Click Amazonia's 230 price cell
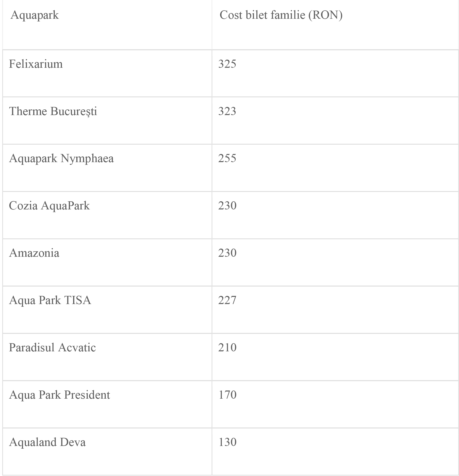 [227, 253]
